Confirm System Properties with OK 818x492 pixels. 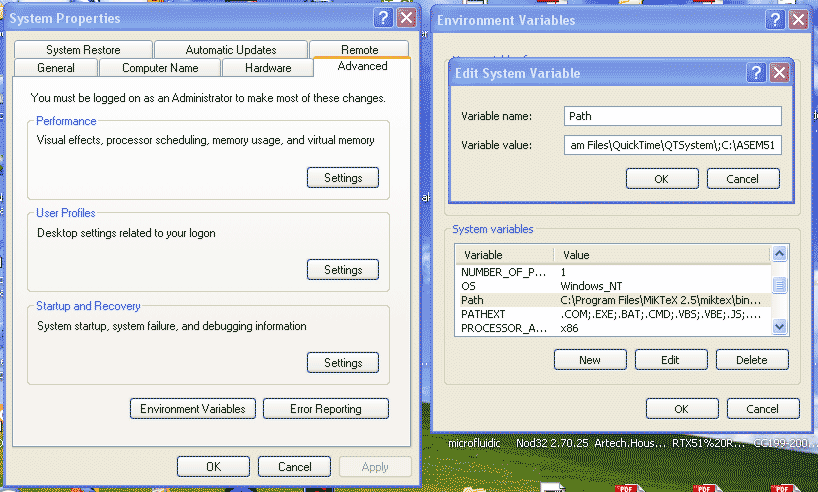[x=213, y=466]
